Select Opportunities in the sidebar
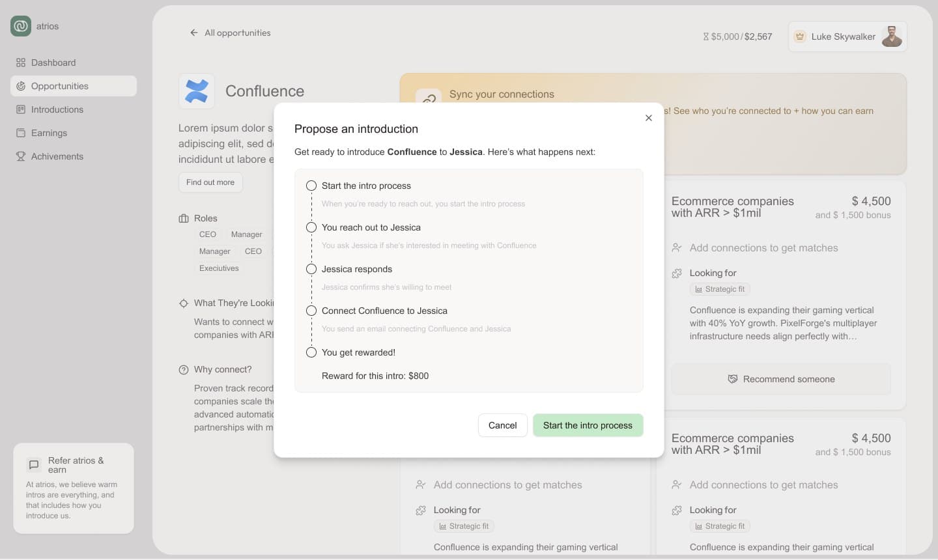This screenshot has width=938, height=560. coord(74,86)
